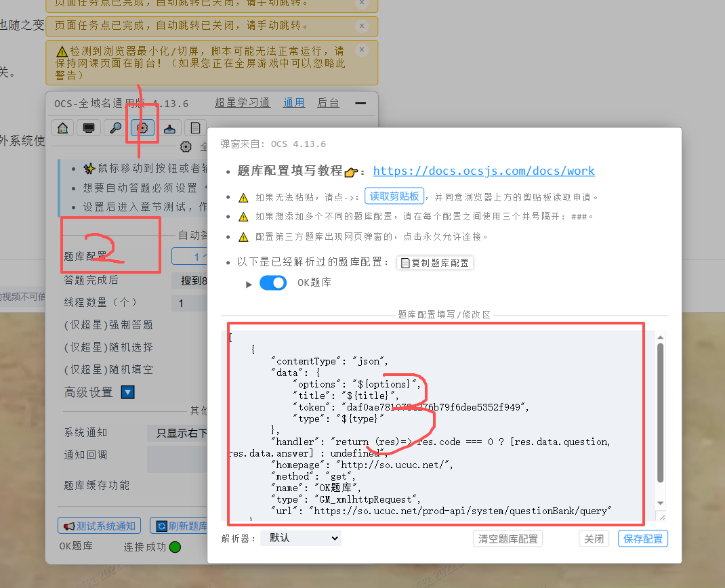Click the 关闭 button in the popup

[594, 539]
